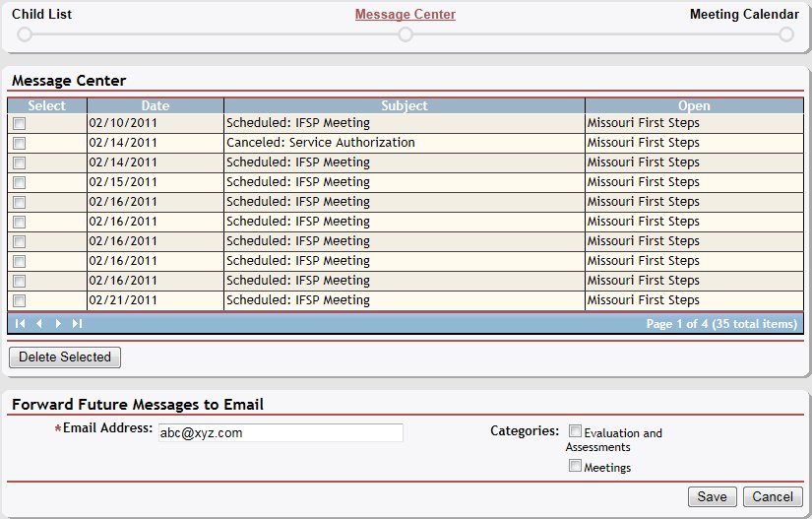The image size is (812, 519).
Task: Jump to last page of messages
Action: [x=77, y=323]
